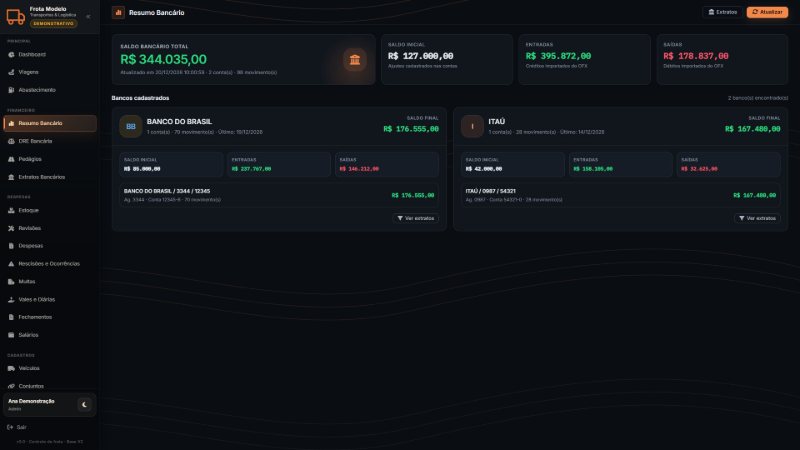
Task: Open the Dashboard icon in sidebar
Action: point(11,55)
